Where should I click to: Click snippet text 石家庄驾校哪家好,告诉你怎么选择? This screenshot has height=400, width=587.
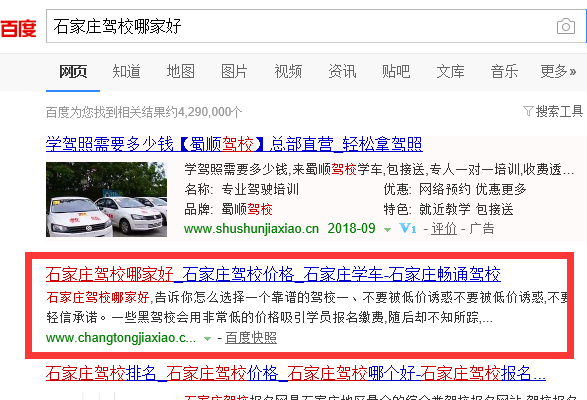[x=307, y=297]
